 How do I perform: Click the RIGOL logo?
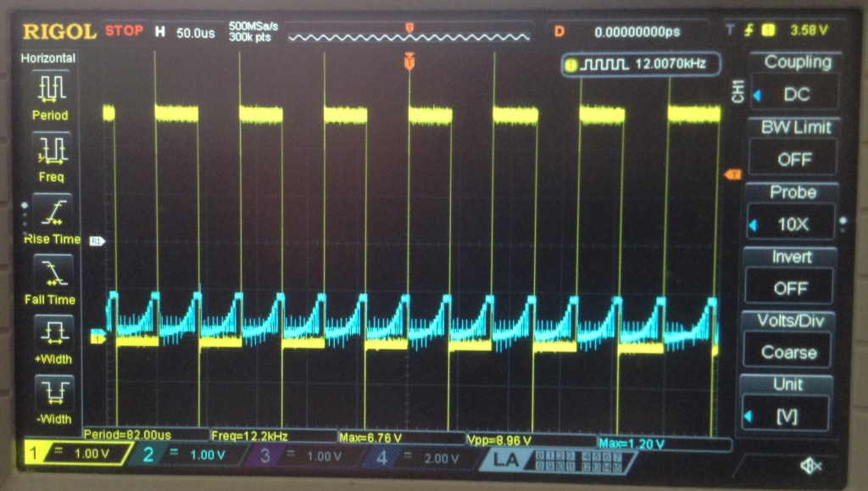coord(59,31)
